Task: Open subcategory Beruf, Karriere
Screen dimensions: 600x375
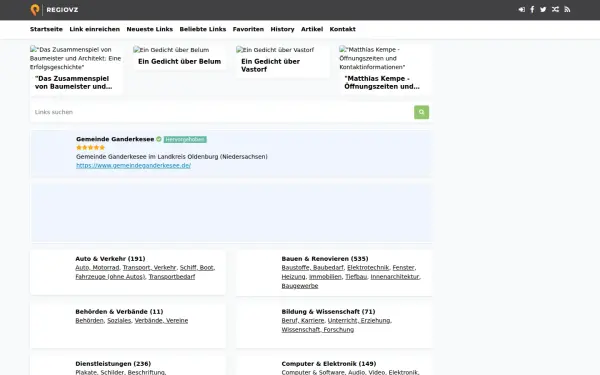Action: (303, 321)
